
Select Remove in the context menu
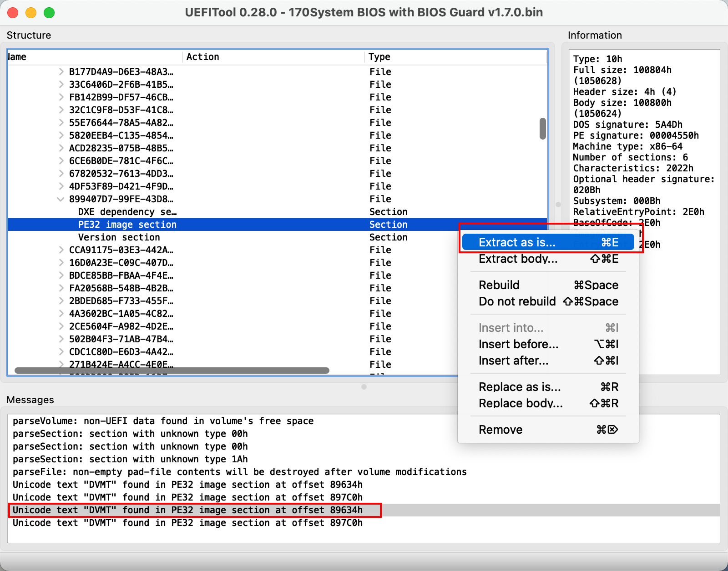(548, 430)
